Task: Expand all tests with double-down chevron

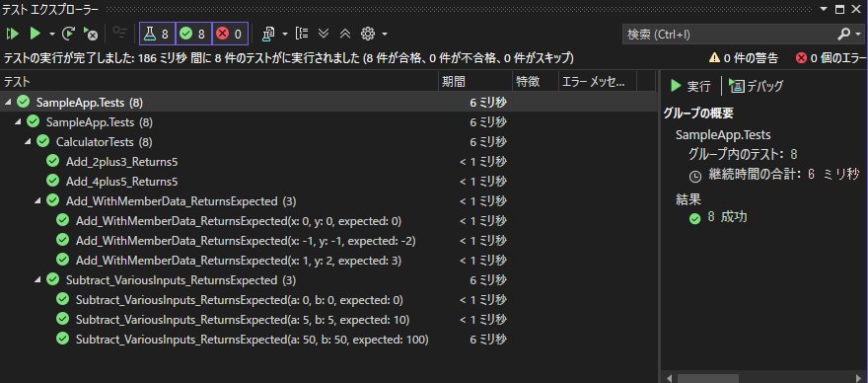Action: [324, 34]
